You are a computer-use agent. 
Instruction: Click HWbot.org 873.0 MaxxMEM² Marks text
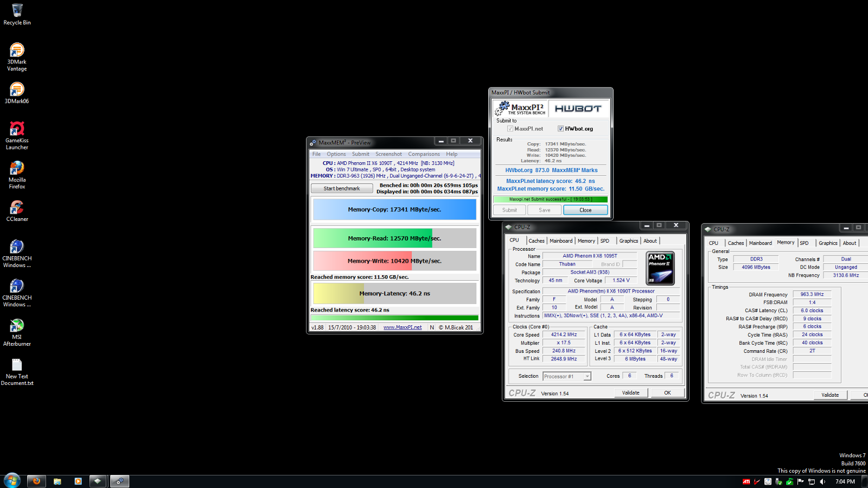551,170
